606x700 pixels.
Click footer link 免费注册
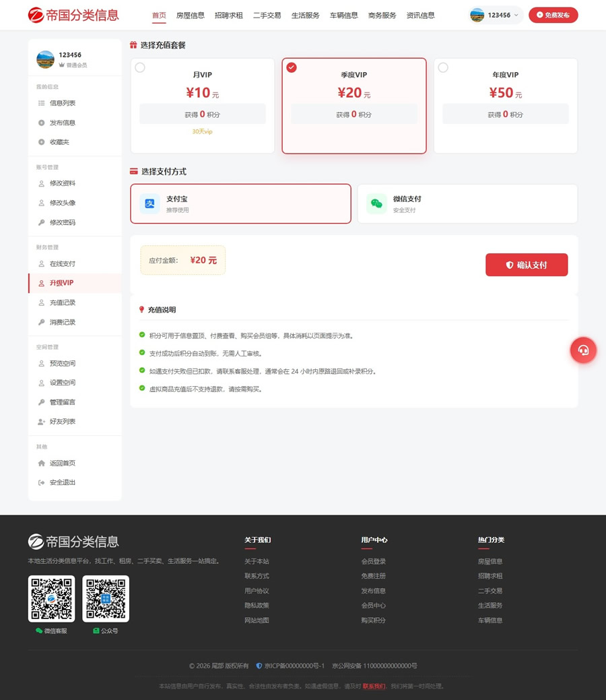coord(374,576)
